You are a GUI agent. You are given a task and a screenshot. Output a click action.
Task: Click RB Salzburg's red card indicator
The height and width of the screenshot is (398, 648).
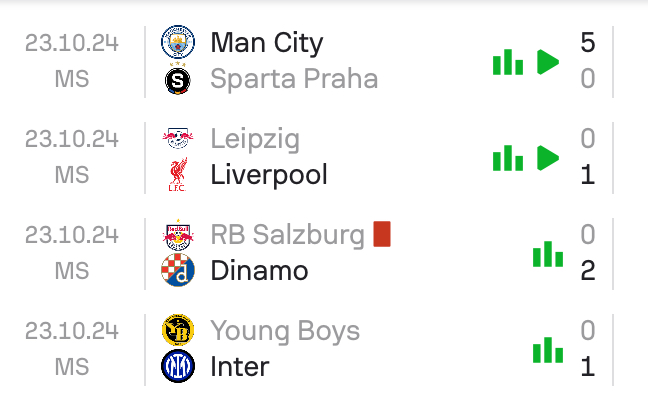(382, 234)
